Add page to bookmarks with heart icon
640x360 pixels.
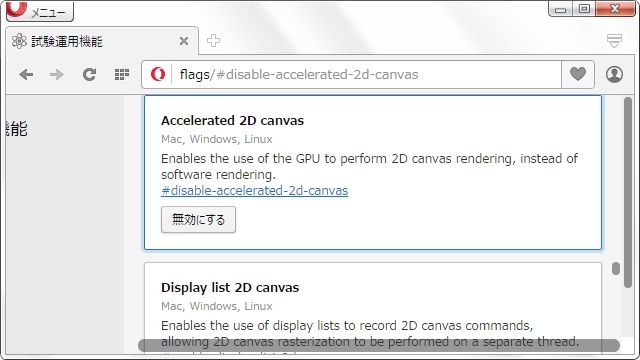(x=578, y=74)
